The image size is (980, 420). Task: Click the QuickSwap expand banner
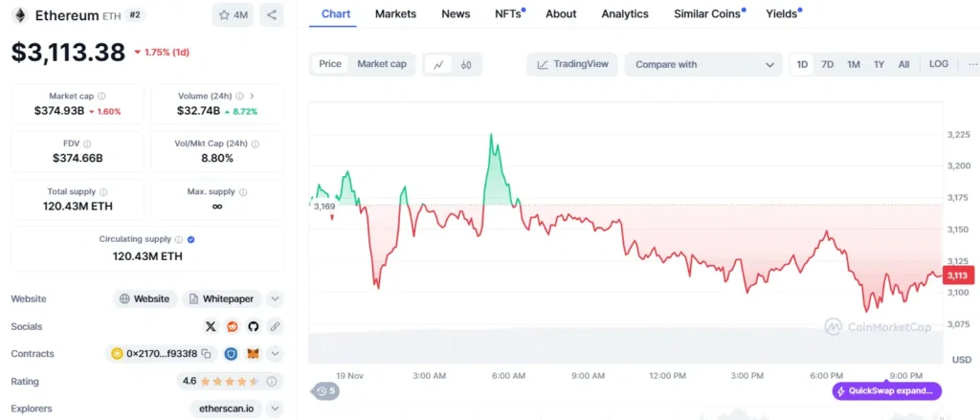click(887, 390)
